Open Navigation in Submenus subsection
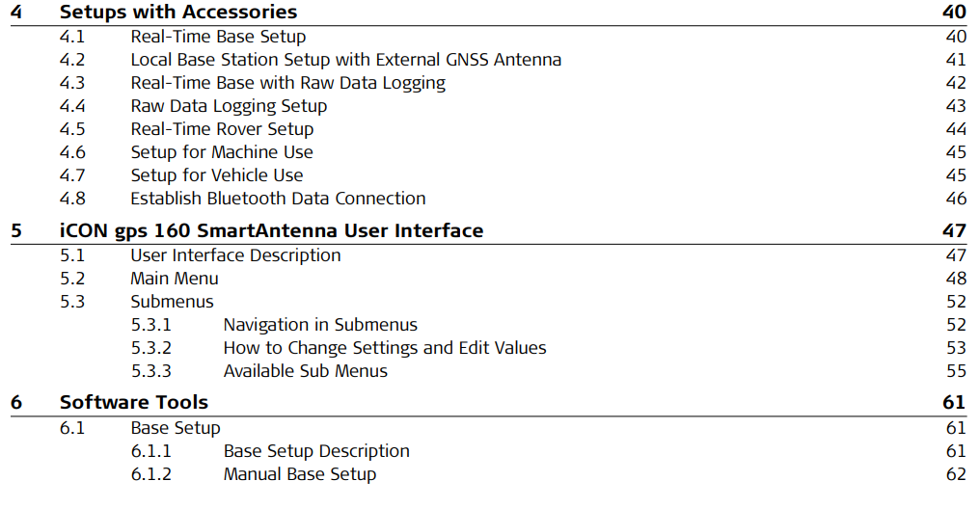The width and height of the screenshot is (980, 508). pos(320,325)
